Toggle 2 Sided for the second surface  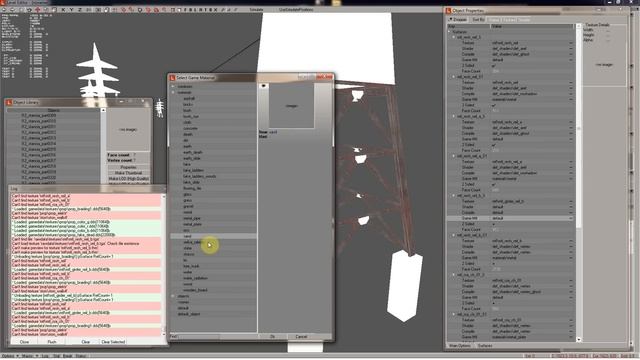tap(494, 105)
